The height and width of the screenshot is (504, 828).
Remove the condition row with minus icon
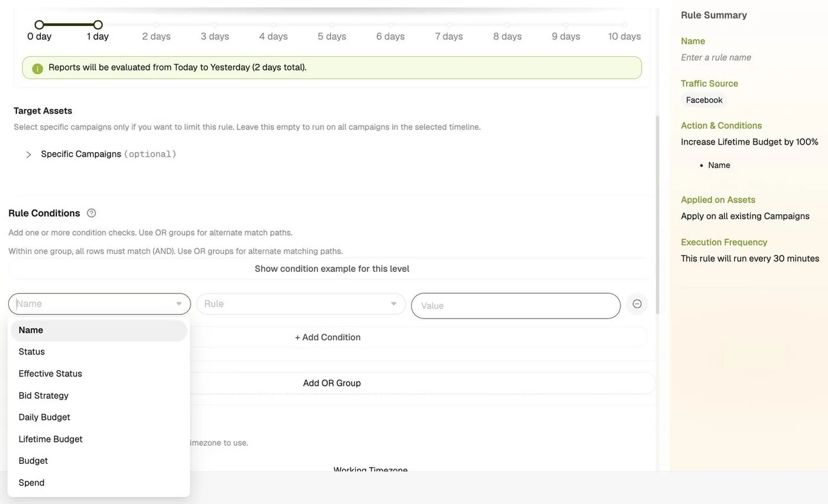click(x=637, y=304)
